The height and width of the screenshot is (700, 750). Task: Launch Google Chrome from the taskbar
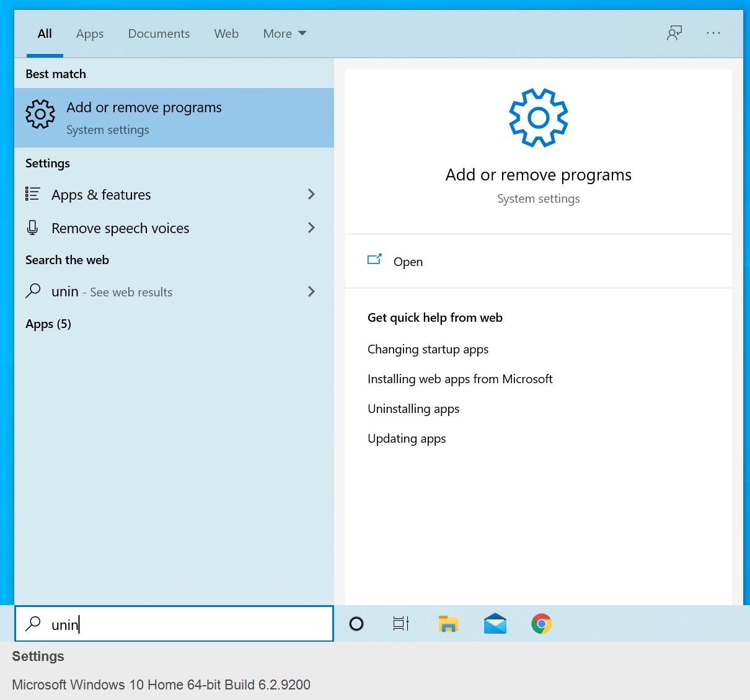pyautogui.click(x=541, y=624)
